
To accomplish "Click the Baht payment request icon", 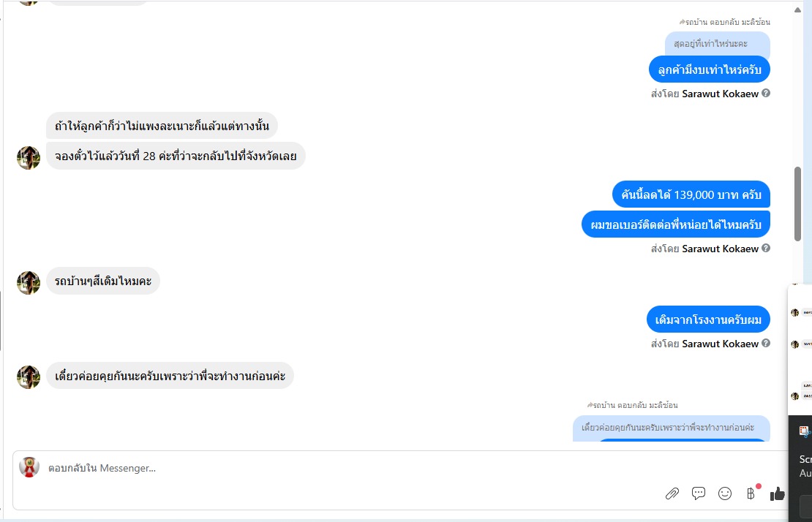I will pyautogui.click(x=751, y=493).
